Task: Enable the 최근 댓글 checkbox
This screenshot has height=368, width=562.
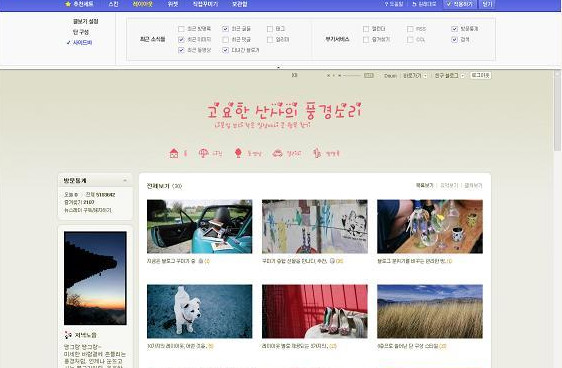Action: (x=225, y=39)
